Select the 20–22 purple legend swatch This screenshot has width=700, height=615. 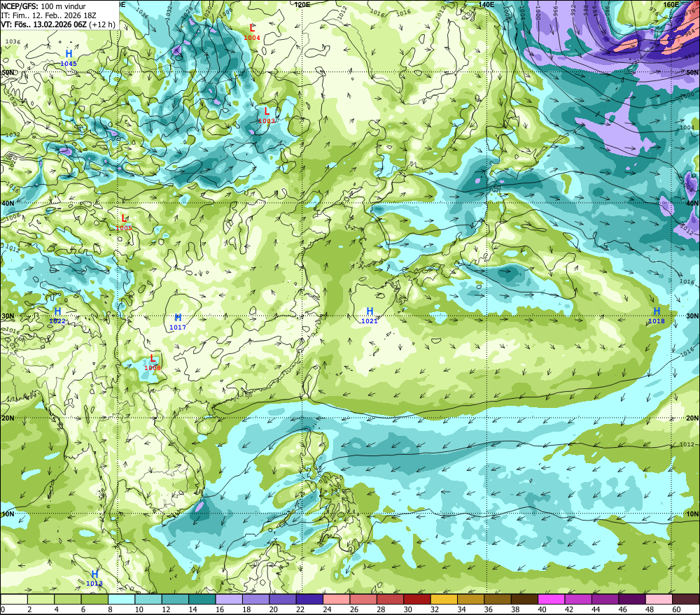(283, 600)
